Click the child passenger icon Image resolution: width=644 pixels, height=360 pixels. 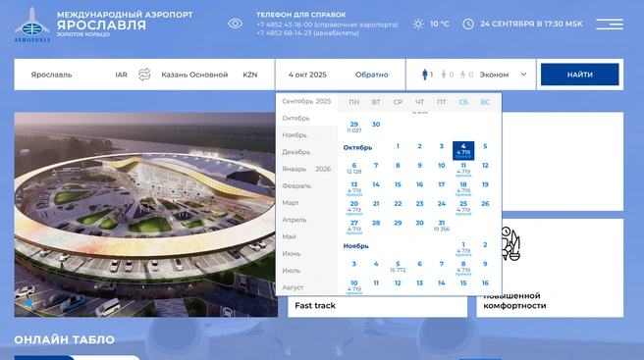click(x=444, y=75)
